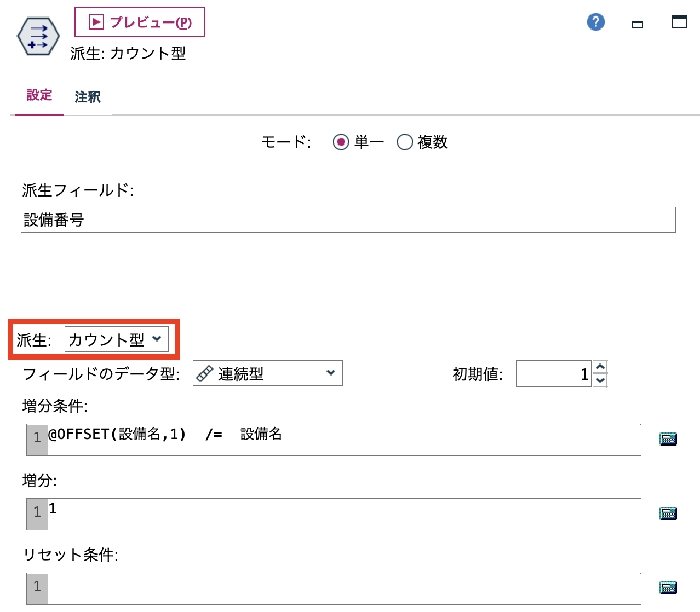Image resolution: width=700 pixels, height=612 pixels.
Task: Switch to the 注釈 tab
Action: [x=87, y=97]
